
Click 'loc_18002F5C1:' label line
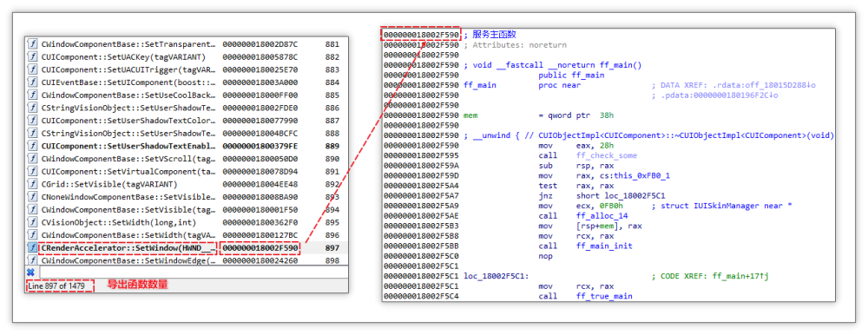[x=496, y=276]
